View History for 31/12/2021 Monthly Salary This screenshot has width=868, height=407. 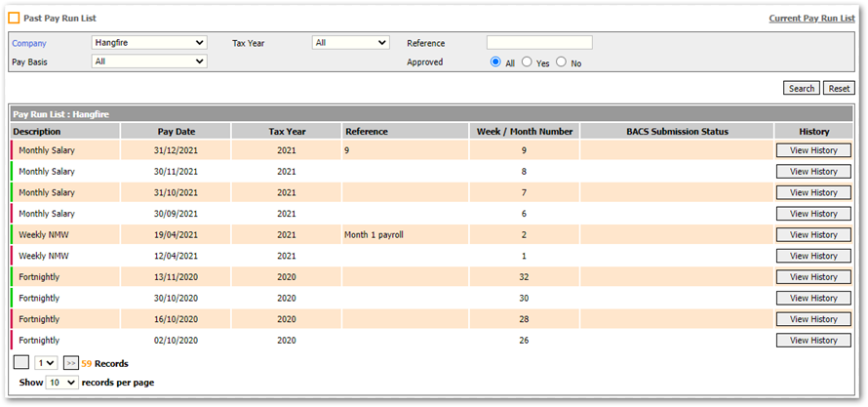click(812, 150)
